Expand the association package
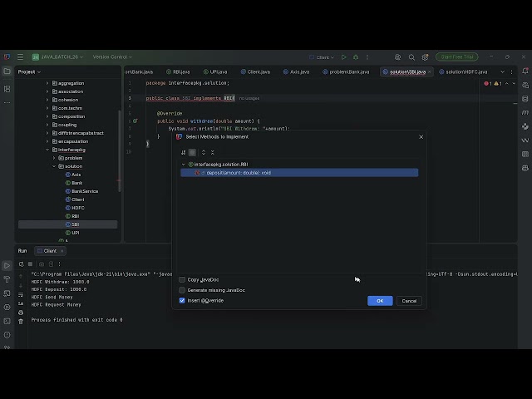The height and width of the screenshot is (399, 532). 47,91
